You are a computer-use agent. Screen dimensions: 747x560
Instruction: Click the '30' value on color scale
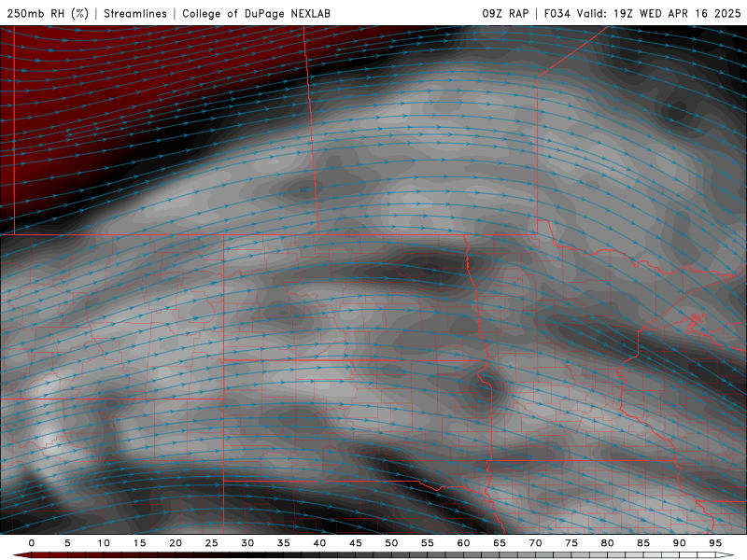point(247,543)
